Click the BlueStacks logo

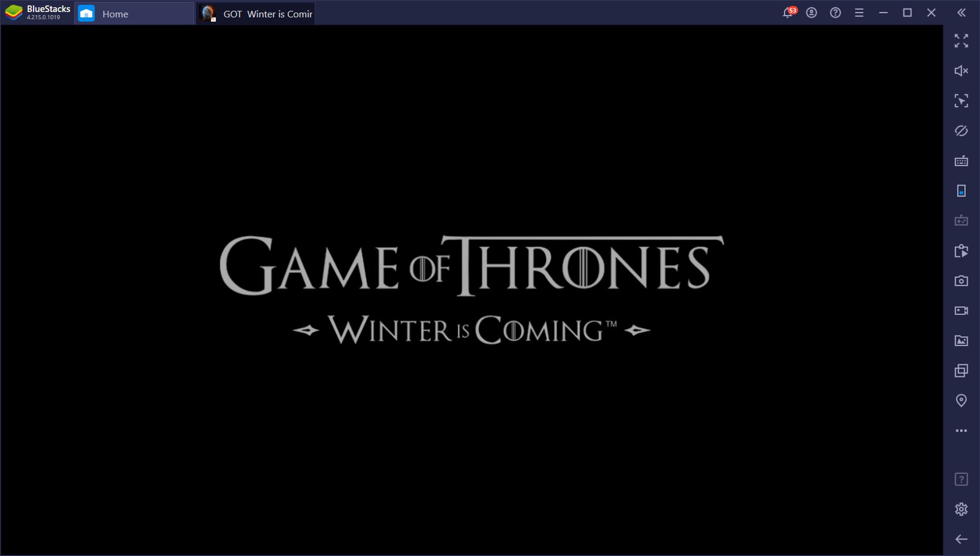[x=14, y=13]
